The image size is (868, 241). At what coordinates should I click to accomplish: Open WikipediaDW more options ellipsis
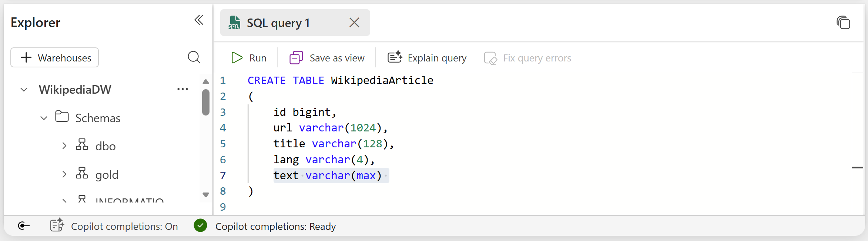pyautogui.click(x=182, y=89)
